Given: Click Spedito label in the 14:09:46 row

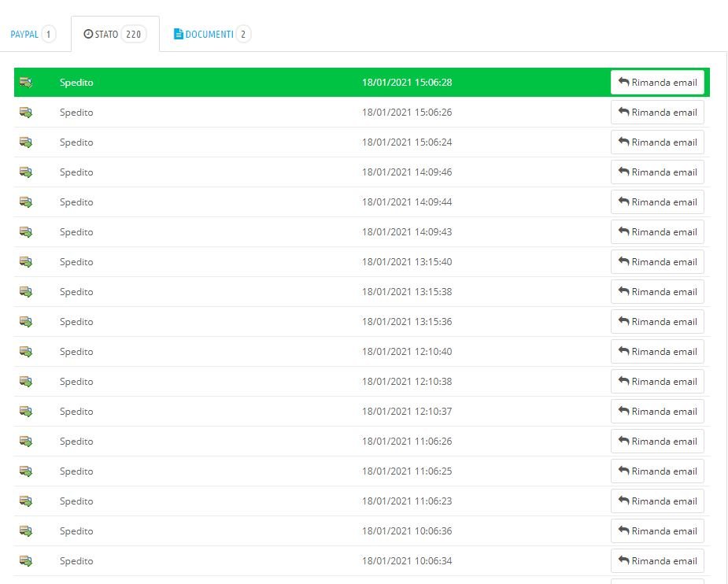Looking at the screenshot, I should (x=76, y=172).
